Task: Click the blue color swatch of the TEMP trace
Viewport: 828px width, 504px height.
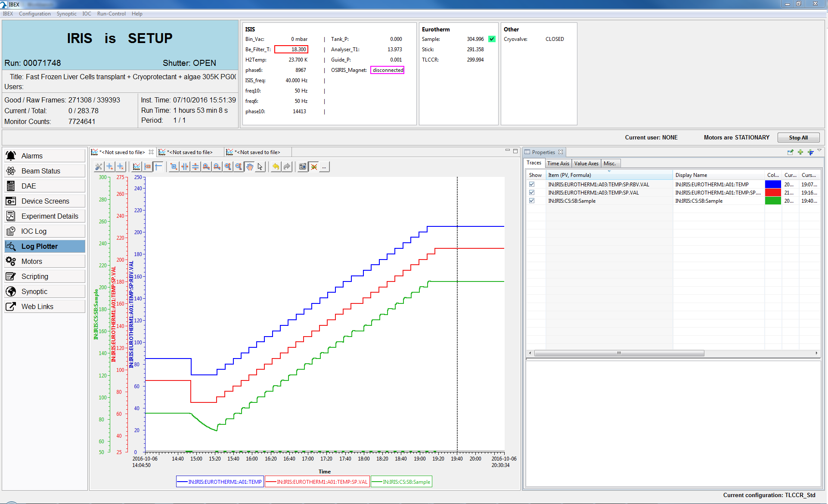Action: pos(773,184)
